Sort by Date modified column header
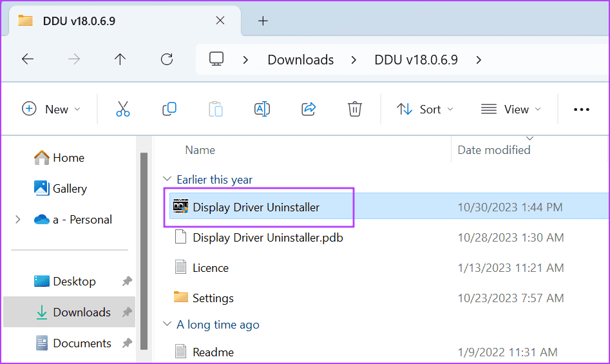610x364 pixels. (x=493, y=150)
